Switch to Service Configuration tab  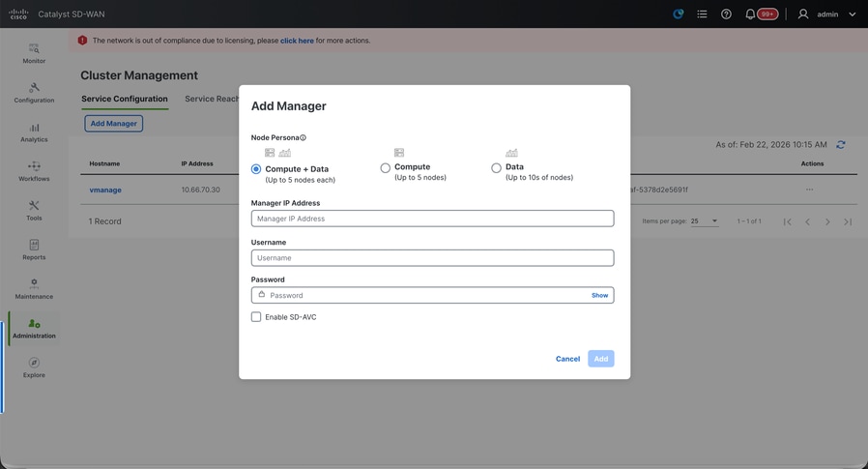[125, 99]
